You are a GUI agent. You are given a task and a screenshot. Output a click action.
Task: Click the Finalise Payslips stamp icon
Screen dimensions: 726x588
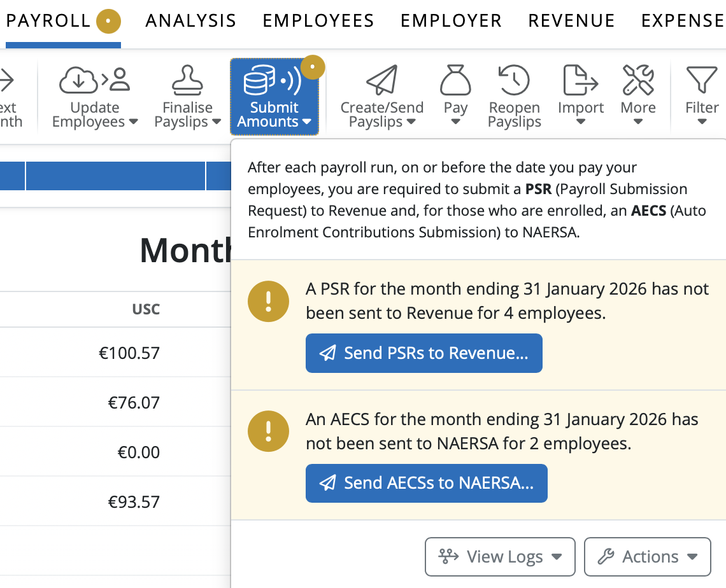tap(187, 80)
